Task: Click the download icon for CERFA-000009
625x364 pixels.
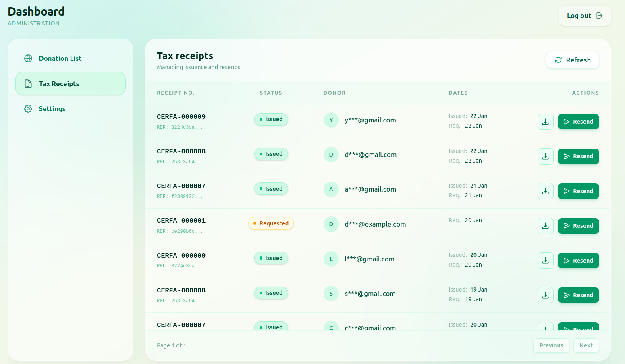Action: [x=545, y=121]
